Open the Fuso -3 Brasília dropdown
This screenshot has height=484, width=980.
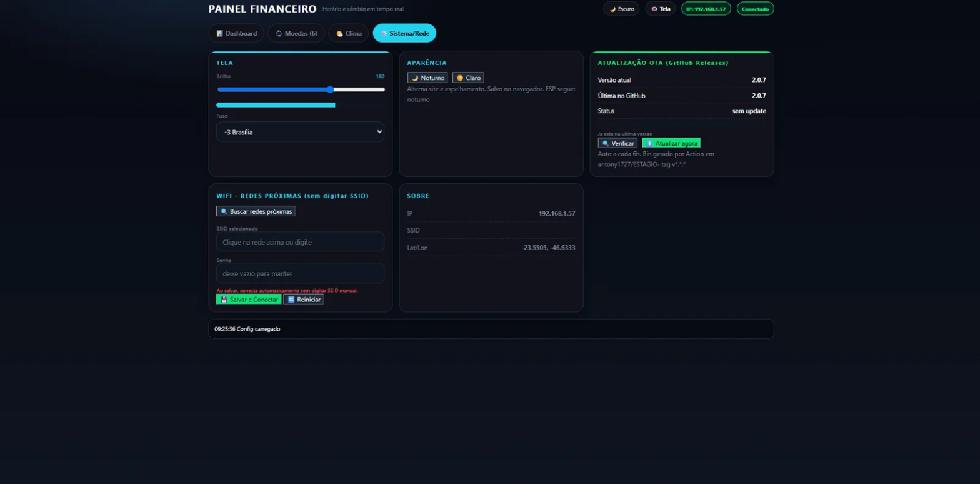click(301, 132)
